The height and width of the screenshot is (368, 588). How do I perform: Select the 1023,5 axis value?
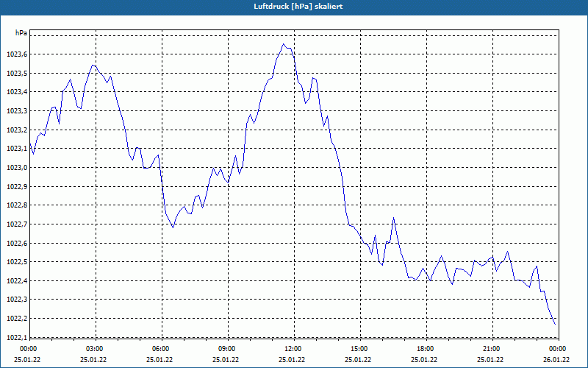(x=17, y=73)
